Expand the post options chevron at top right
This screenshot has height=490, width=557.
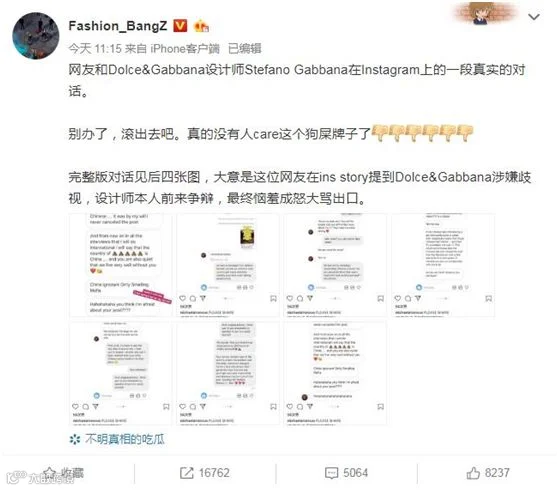coord(534,17)
